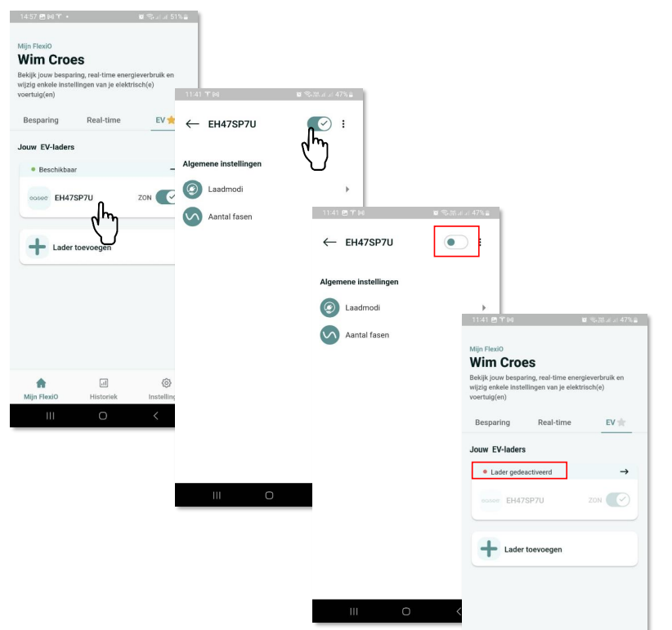The height and width of the screenshot is (630, 672).
Task: Toggle the greyed ZON switch on deactivated charger
Action: [x=617, y=500]
